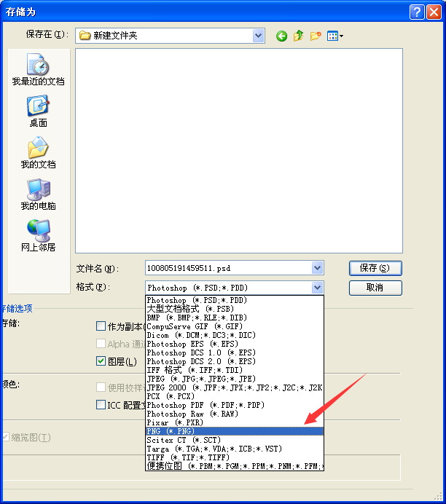
Task: Close the 存储为 dialog
Action: [x=434, y=12]
